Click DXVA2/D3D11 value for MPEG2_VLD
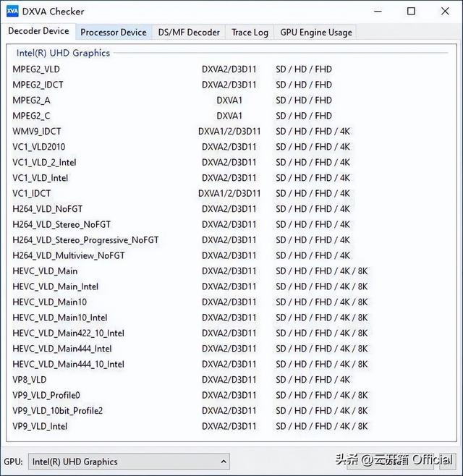Image resolution: width=463 pixels, height=476 pixels. (229, 69)
